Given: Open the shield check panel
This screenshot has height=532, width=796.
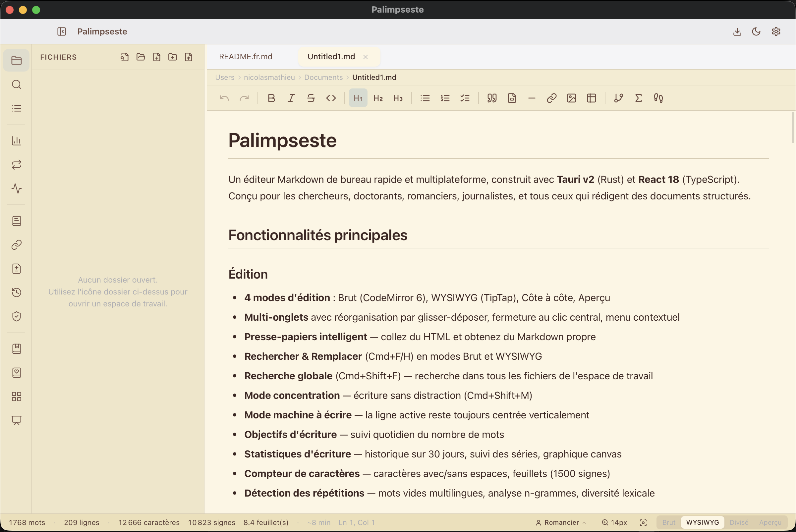Looking at the screenshot, I should (16, 316).
